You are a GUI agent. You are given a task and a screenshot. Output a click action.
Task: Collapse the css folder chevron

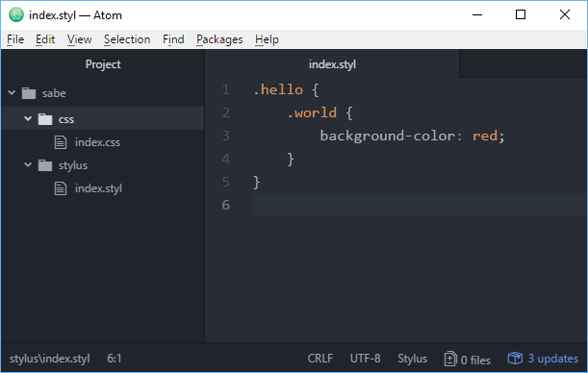tap(28, 118)
